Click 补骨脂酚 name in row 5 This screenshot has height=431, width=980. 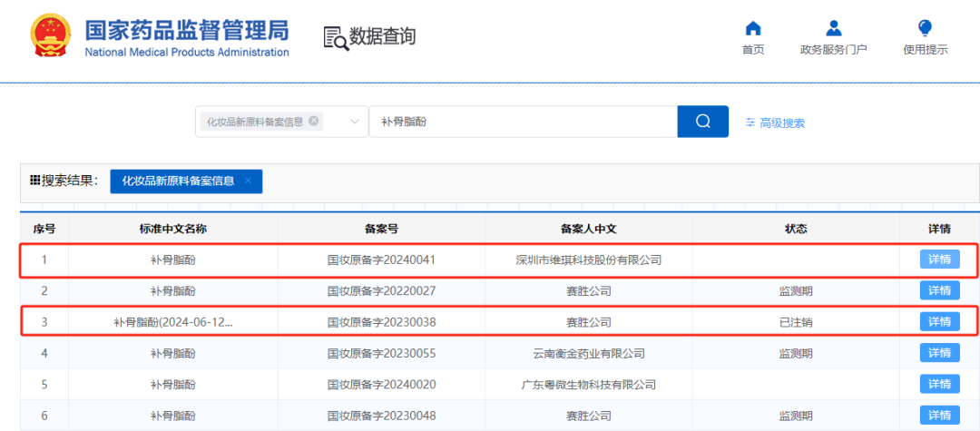pyautogui.click(x=173, y=384)
